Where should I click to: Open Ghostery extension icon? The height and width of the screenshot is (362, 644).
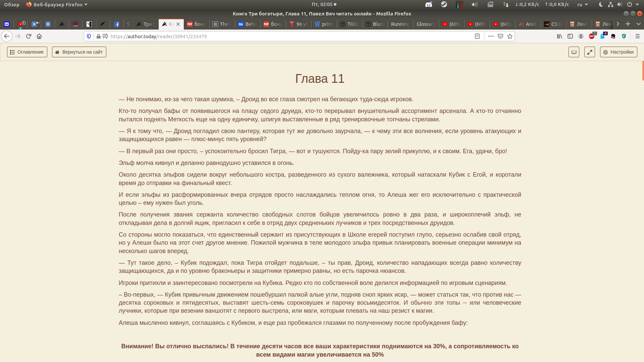603,36
